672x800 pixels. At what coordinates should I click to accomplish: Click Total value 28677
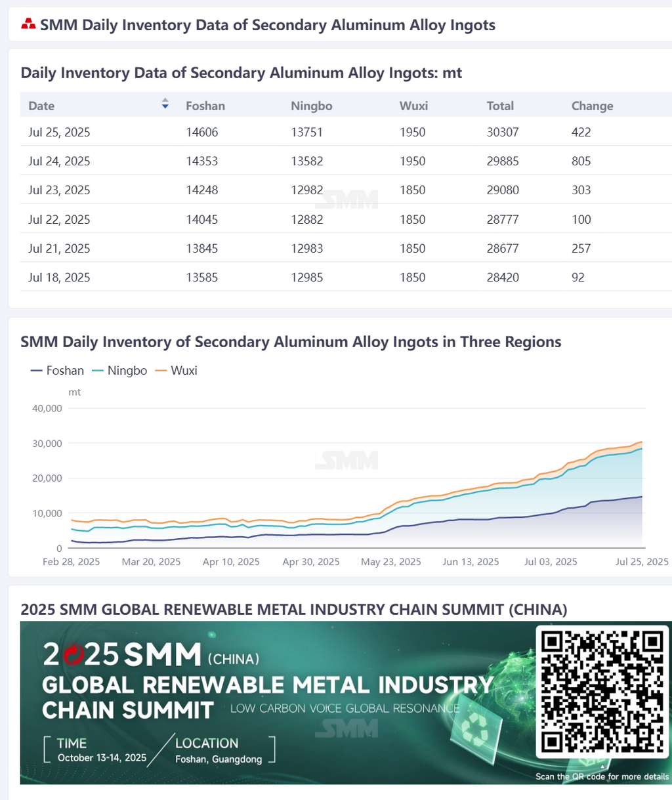(x=503, y=248)
